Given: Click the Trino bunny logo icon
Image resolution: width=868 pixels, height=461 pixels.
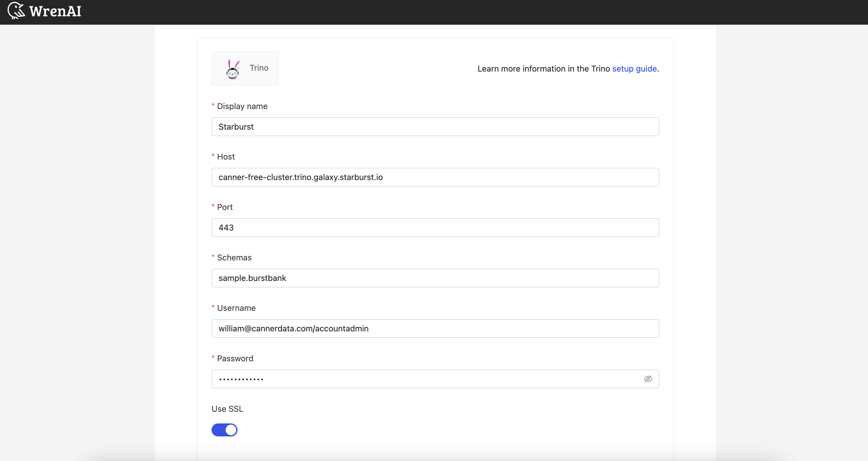Looking at the screenshot, I should coord(233,69).
